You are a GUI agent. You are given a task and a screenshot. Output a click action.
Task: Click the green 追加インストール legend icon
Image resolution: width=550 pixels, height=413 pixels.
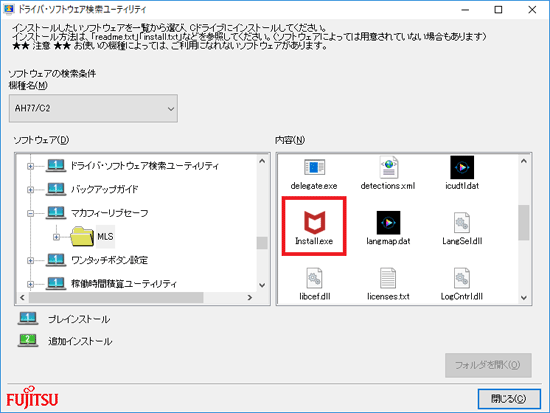pos(28,340)
